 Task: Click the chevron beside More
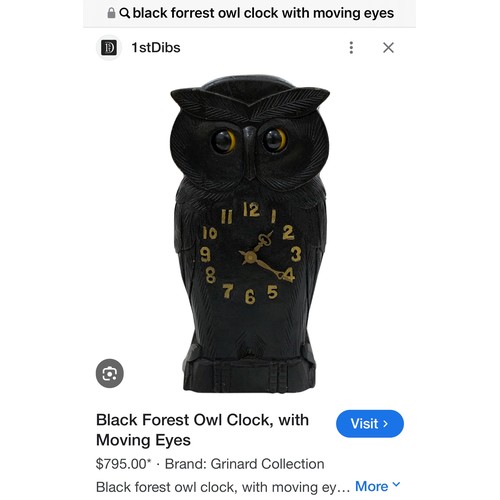[396, 484]
